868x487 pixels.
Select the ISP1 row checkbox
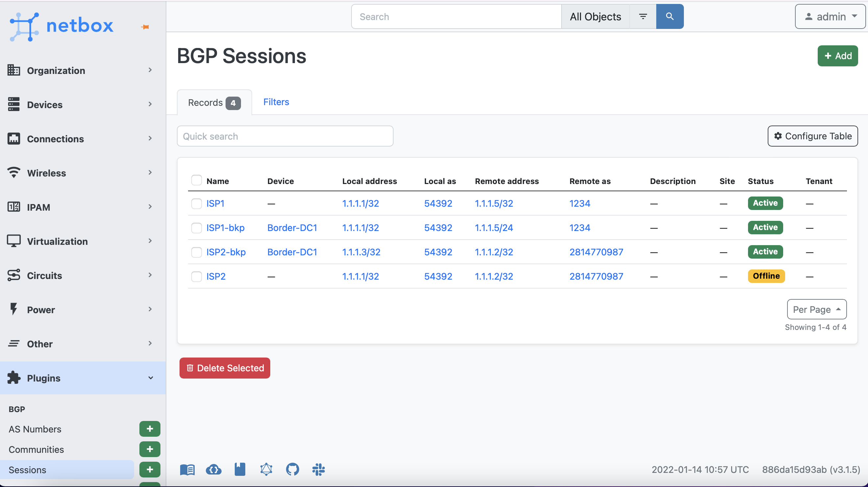coord(196,203)
